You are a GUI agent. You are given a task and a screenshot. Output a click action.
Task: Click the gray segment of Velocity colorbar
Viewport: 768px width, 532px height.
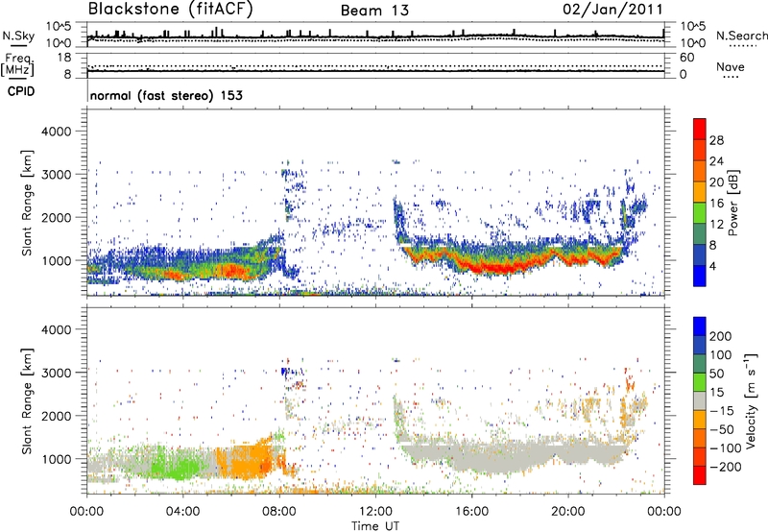pyautogui.click(x=700, y=400)
